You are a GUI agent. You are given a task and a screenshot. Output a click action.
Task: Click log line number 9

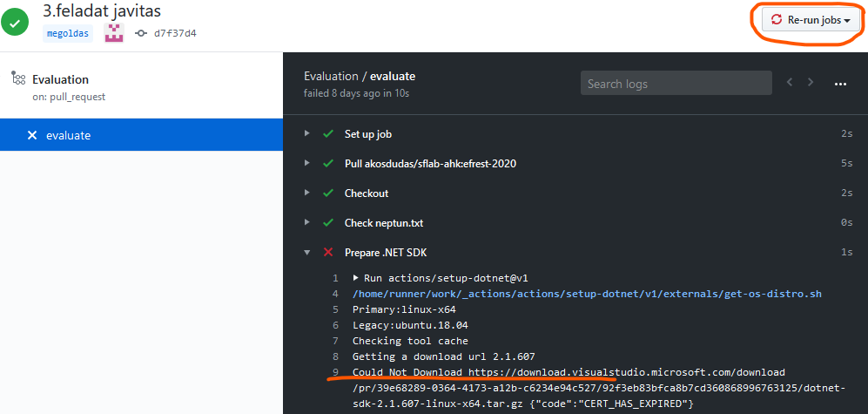pos(334,372)
